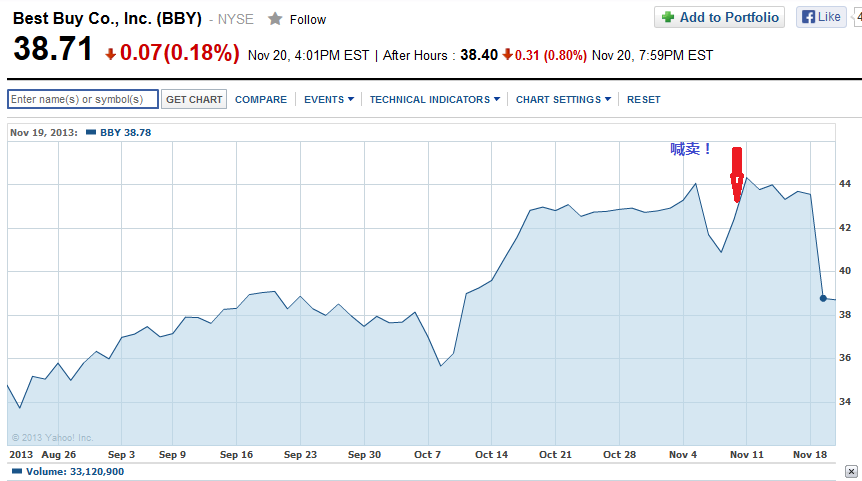This screenshot has height=481, width=862.
Task: Click the red down arrow beside 0.07 change
Action: coord(110,54)
